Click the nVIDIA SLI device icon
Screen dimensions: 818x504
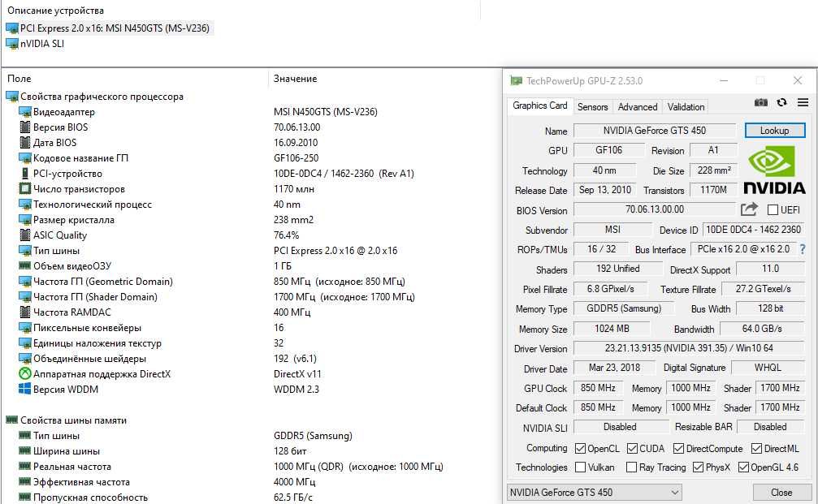pos(12,44)
